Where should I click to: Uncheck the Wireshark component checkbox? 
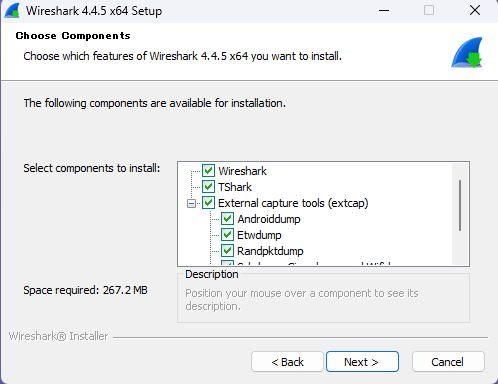pos(208,171)
